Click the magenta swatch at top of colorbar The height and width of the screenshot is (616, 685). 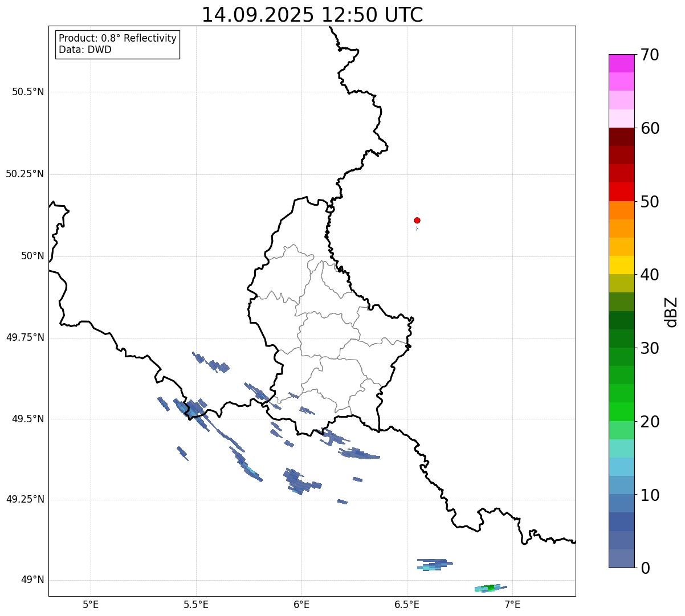click(621, 63)
